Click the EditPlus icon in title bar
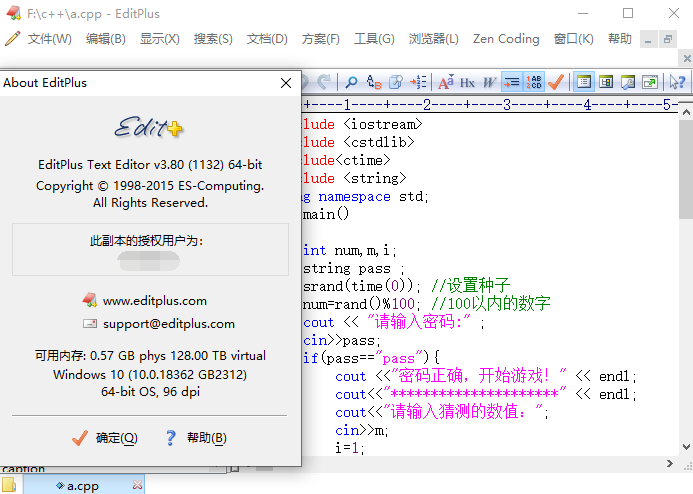 (13, 13)
